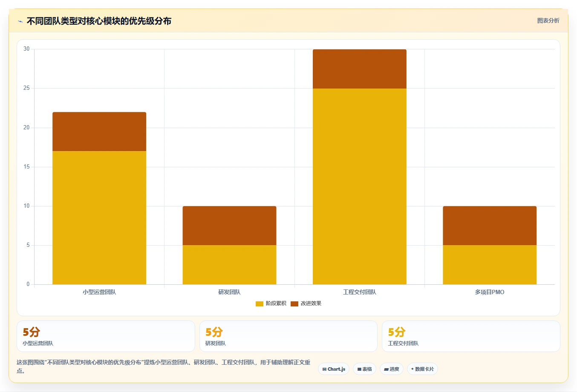Click the 表格 tag chip
This screenshot has width=577, height=392.
pos(364,369)
